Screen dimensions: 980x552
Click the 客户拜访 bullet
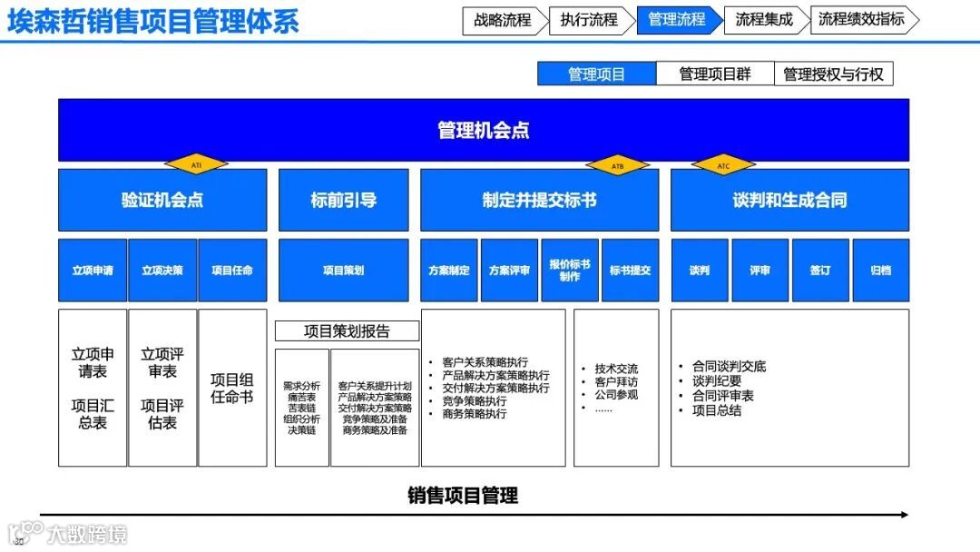click(616, 382)
